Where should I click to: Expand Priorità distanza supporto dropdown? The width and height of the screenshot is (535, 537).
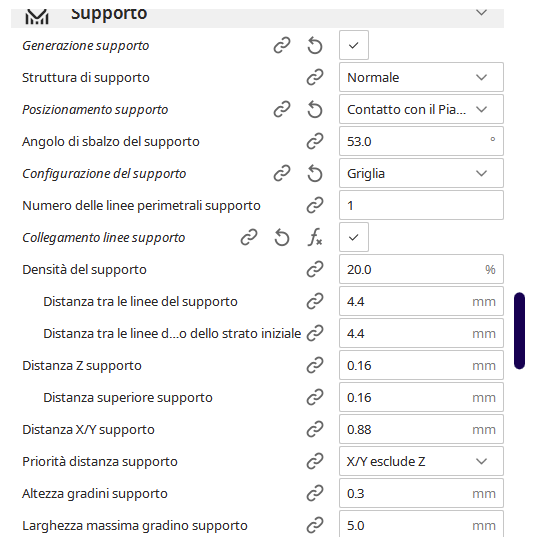tap(421, 461)
